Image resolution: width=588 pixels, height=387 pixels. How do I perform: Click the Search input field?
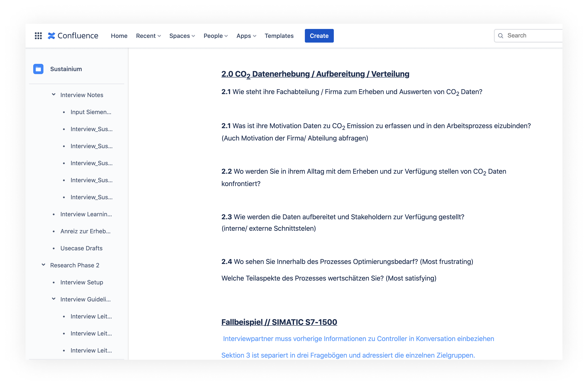coord(531,36)
